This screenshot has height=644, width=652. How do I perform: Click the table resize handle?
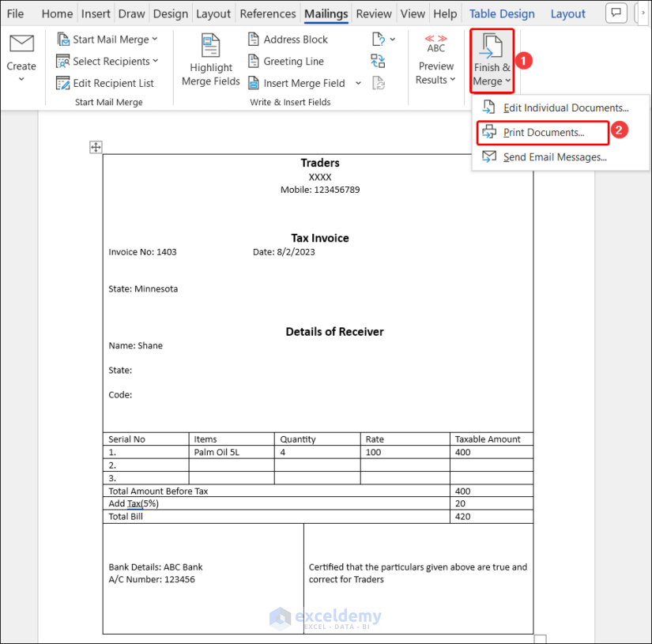click(x=540, y=638)
